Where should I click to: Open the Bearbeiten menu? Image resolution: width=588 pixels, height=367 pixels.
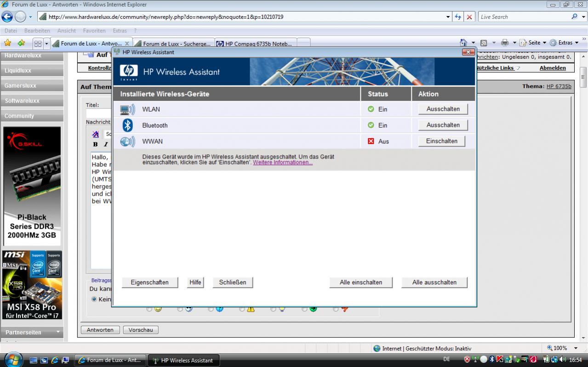point(37,31)
